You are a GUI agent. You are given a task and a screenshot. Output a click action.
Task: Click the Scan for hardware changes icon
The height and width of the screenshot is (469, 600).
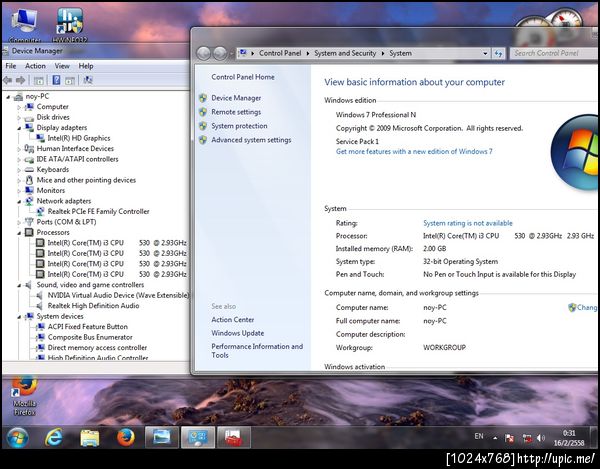coord(88,80)
